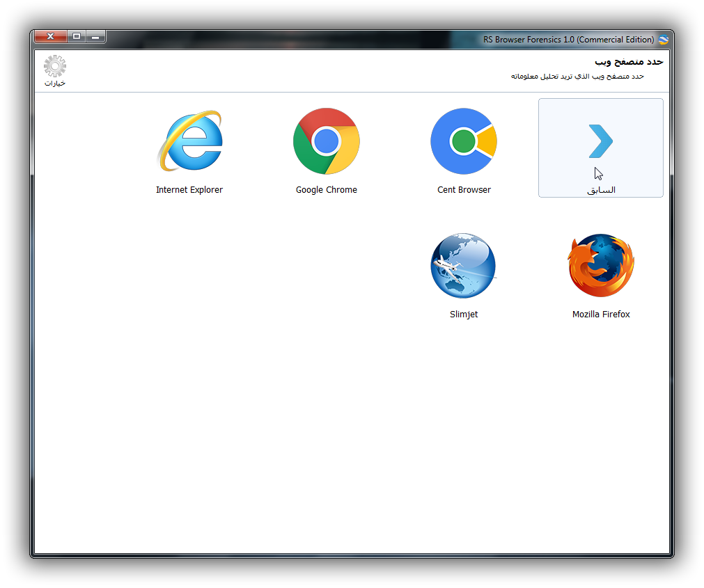The height and width of the screenshot is (588, 704).
Task: Click the Mozilla Firefox text label
Action: [600, 314]
